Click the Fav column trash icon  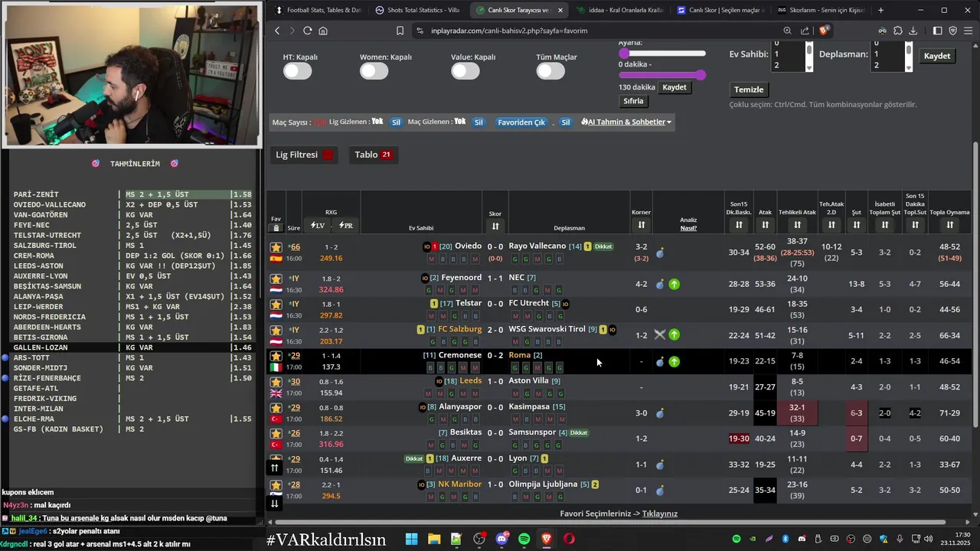point(276,228)
